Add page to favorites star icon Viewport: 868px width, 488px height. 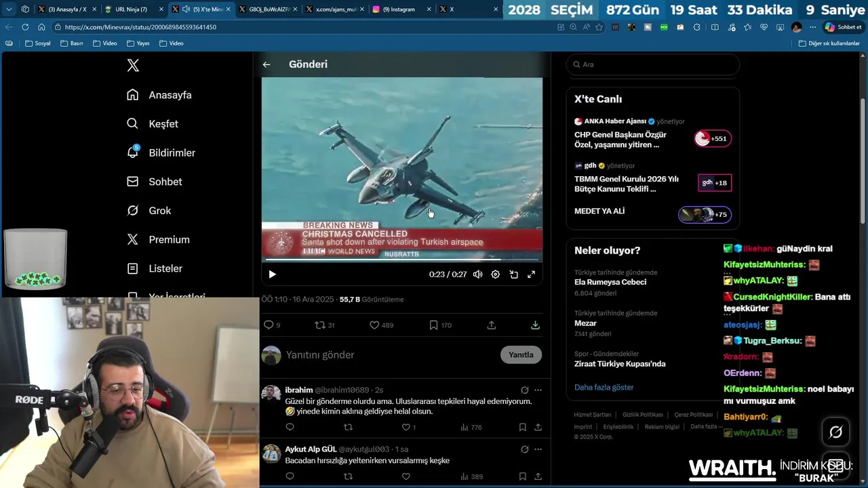point(599,27)
